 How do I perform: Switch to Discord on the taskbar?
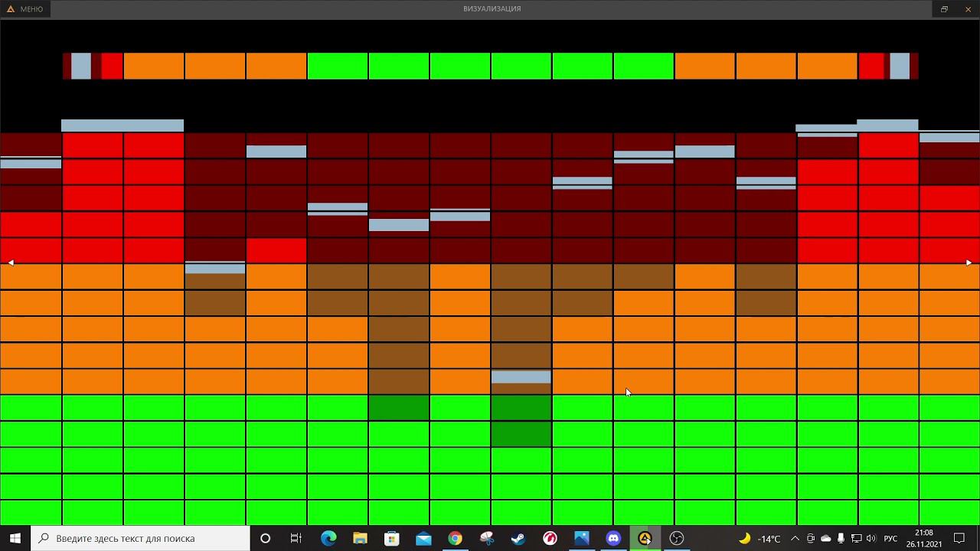click(x=613, y=538)
